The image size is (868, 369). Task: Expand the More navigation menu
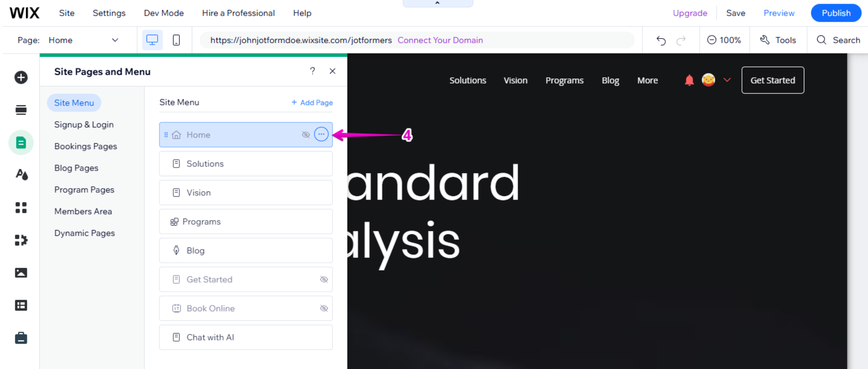pyautogui.click(x=647, y=80)
